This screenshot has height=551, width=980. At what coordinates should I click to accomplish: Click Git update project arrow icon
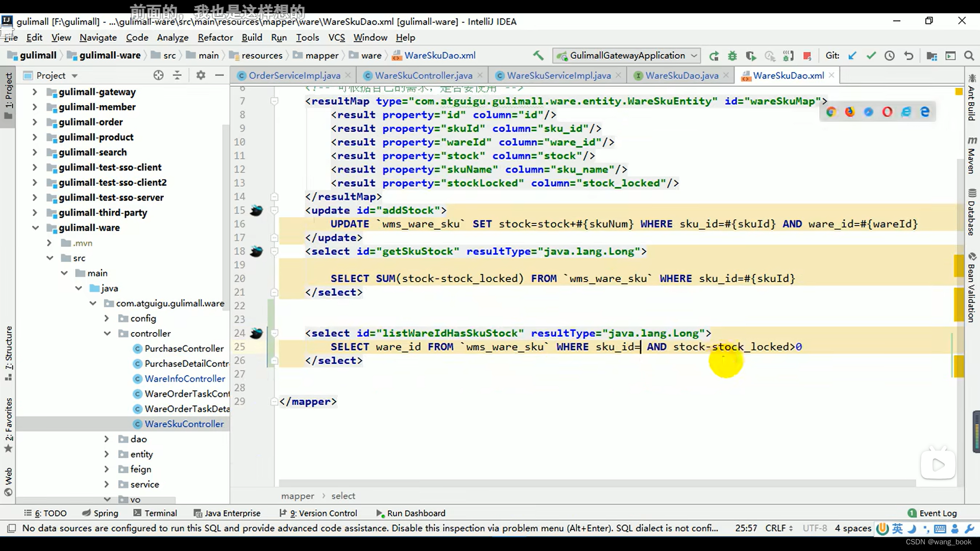click(852, 56)
